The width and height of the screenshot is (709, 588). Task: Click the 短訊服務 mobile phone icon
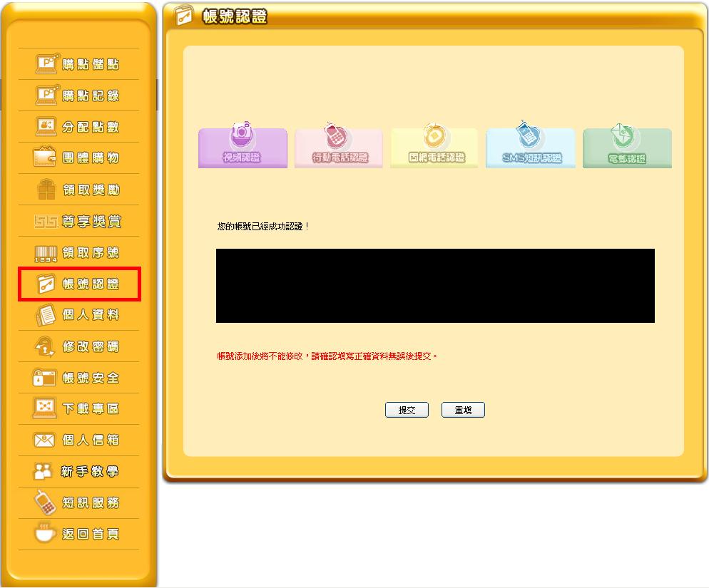point(45,502)
